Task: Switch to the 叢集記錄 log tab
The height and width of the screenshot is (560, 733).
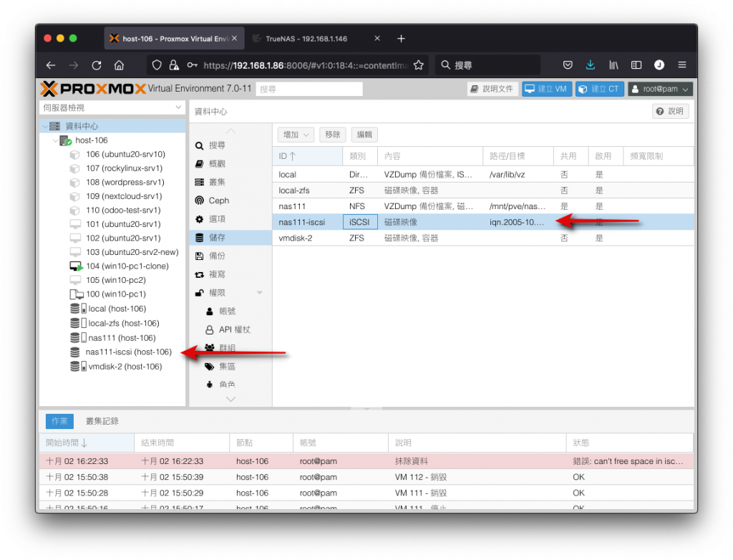Action: coord(102,421)
